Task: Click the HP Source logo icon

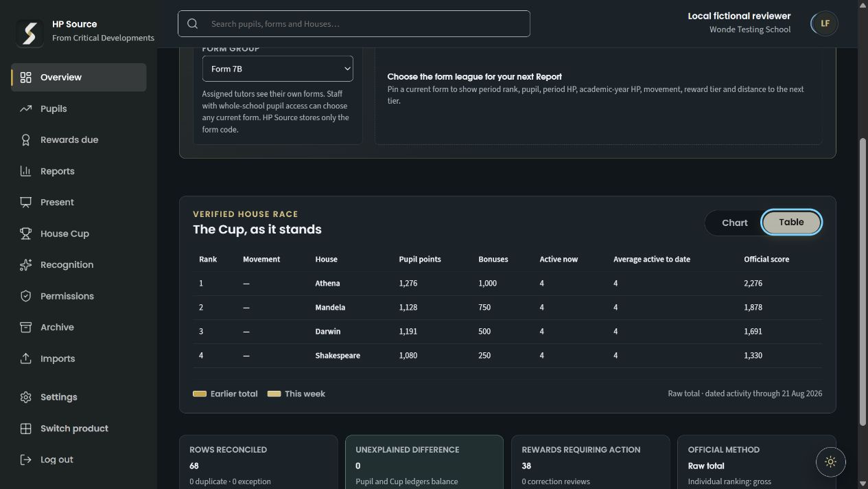Action: pyautogui.click(x=30, y=32)
